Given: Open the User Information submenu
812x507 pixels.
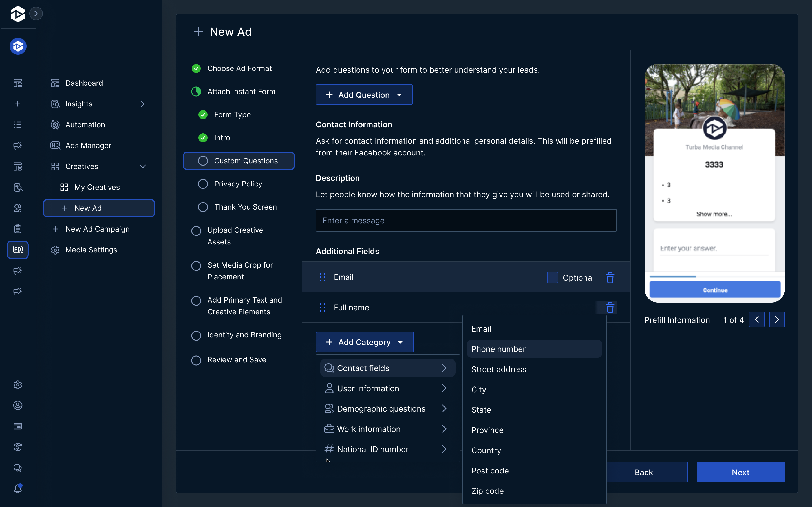Looking at the screenshot, I should pyautogui.click(x=368, y=388).
